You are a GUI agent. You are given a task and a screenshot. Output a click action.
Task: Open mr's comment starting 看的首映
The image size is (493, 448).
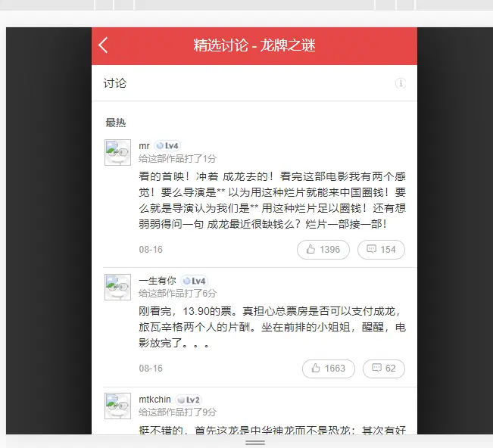[273, 201]
